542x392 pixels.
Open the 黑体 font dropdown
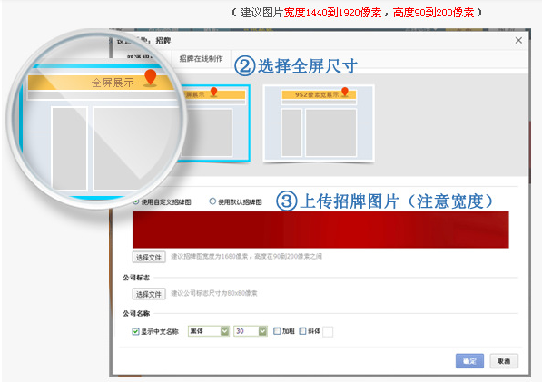point(209,331)
